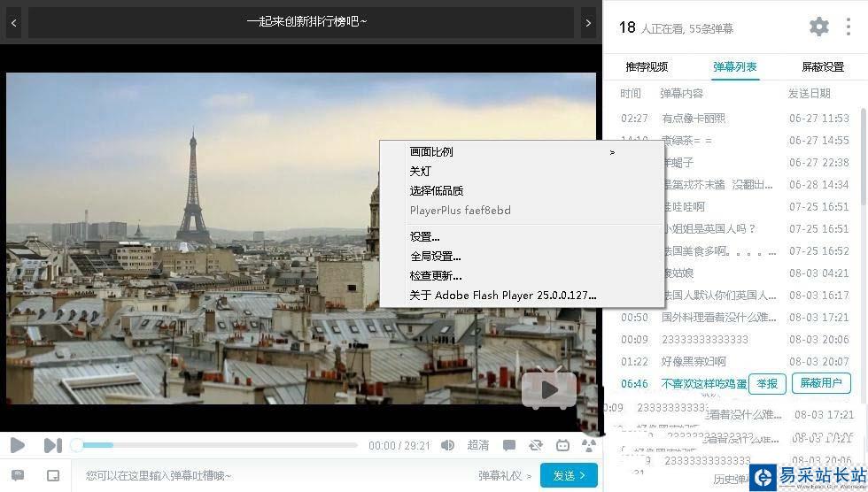868x492 pixels.
Task: Open the three-dot more menu
Action: point(849,27)
